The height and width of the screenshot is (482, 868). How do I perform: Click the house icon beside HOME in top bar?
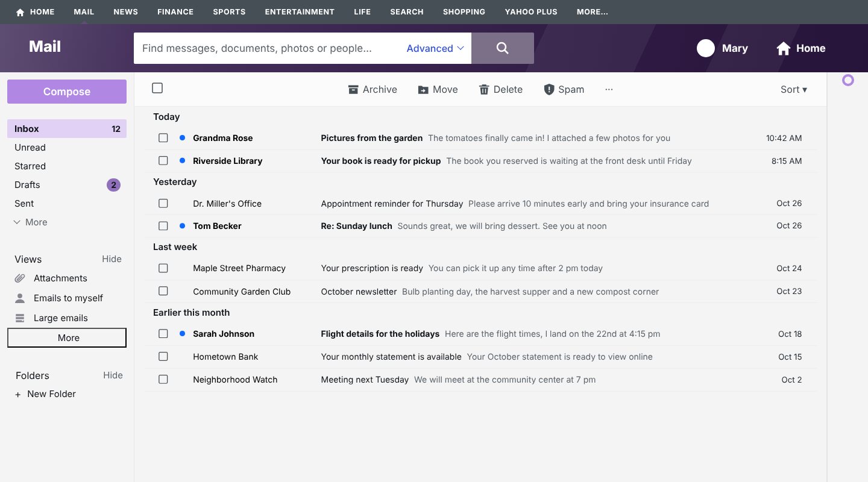[x=20, y=12]
